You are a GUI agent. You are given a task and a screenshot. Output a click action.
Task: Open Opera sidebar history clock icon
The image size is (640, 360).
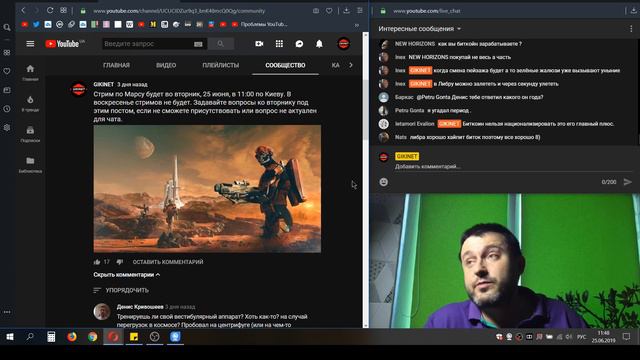(7, 109)
